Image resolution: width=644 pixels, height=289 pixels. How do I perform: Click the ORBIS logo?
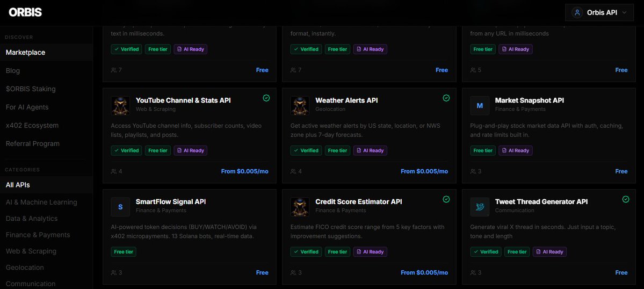click(25, 12)
